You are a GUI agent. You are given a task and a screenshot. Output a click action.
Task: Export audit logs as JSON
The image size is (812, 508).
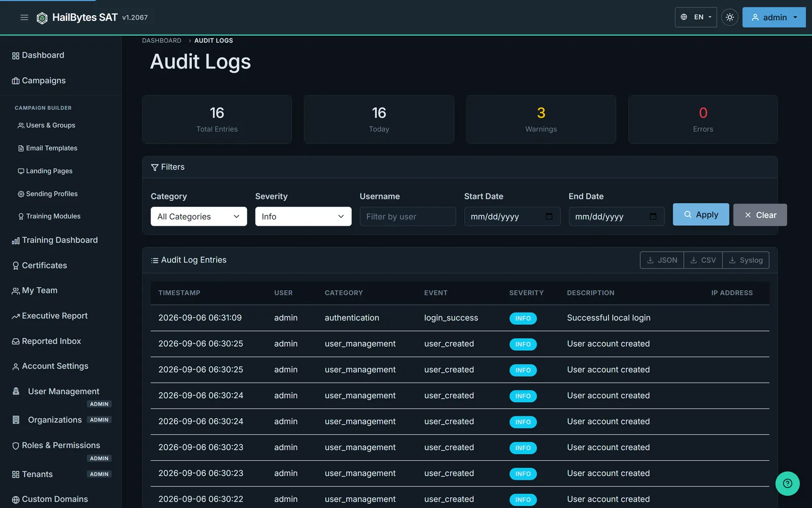[x=662, y=260]
